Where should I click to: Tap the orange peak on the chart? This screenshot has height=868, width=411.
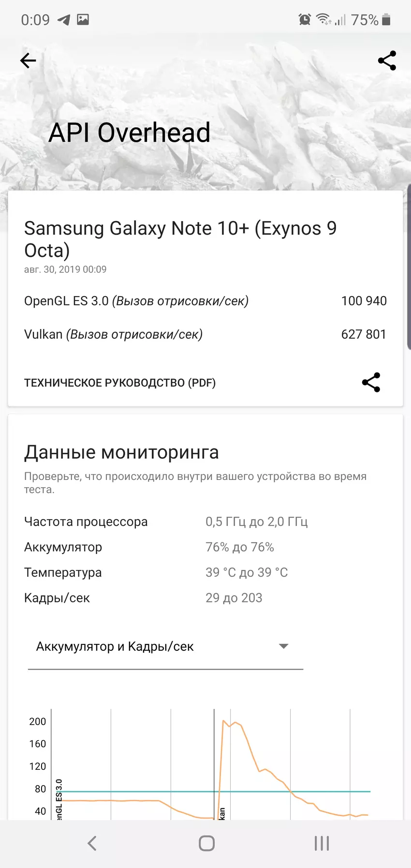224,721
